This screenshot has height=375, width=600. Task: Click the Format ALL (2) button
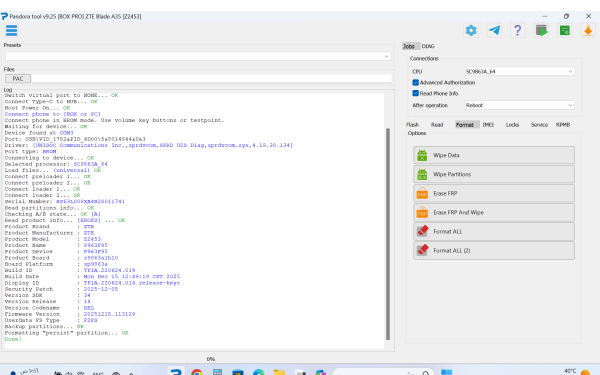point(494,251)
